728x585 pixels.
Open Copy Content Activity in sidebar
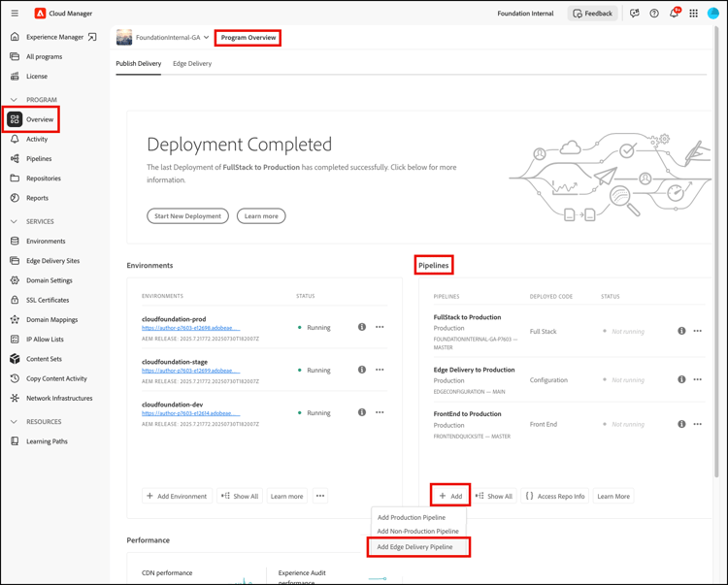click(56, 378)
